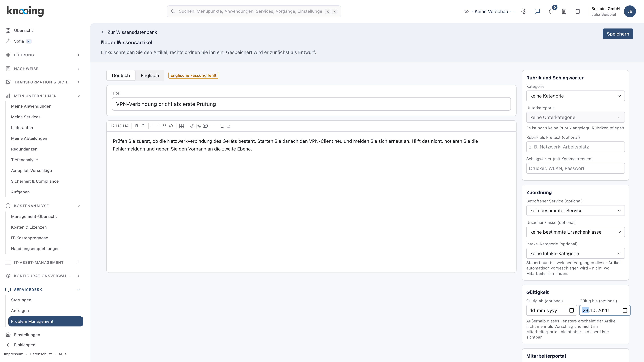Undo the last editor change

point(222,126)
